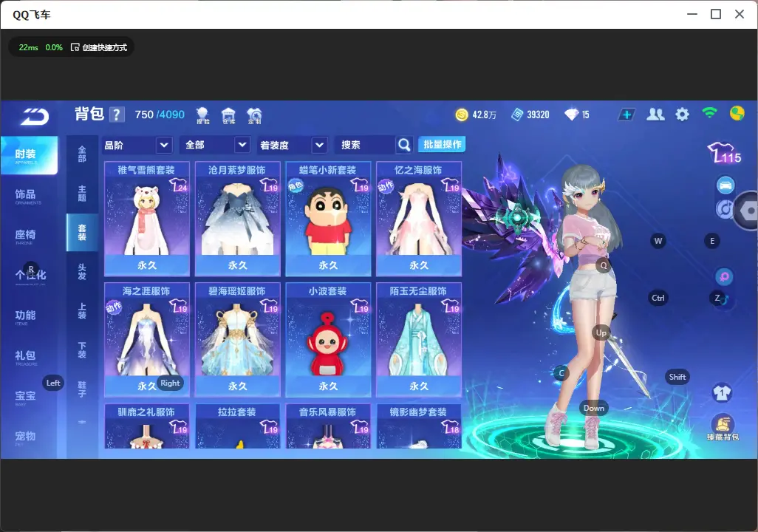Switch preview to car view
The width and height of the screenshot is (758, 532).
[x=725, y=185]
